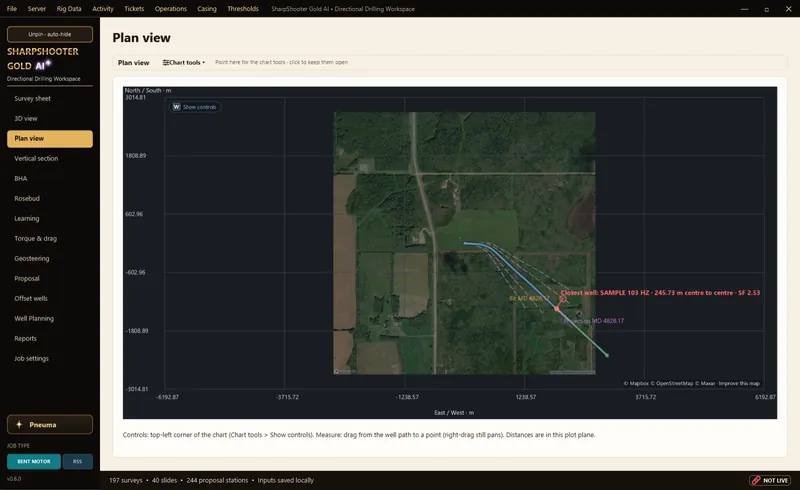800x490 pixels.
Task: Open the Tickets menu
Action: click(x=134, y=9)
